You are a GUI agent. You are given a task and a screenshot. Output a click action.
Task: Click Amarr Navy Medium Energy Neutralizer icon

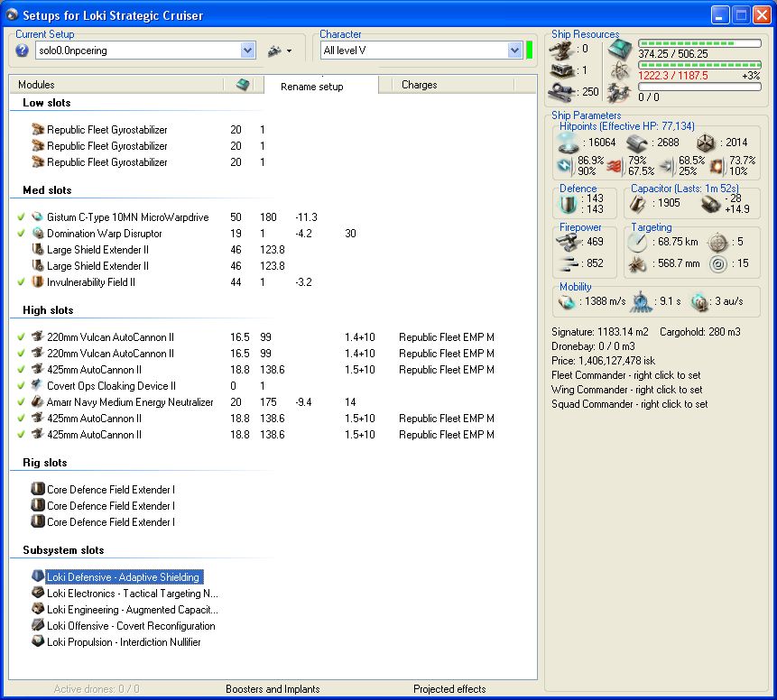pos(38,401)
